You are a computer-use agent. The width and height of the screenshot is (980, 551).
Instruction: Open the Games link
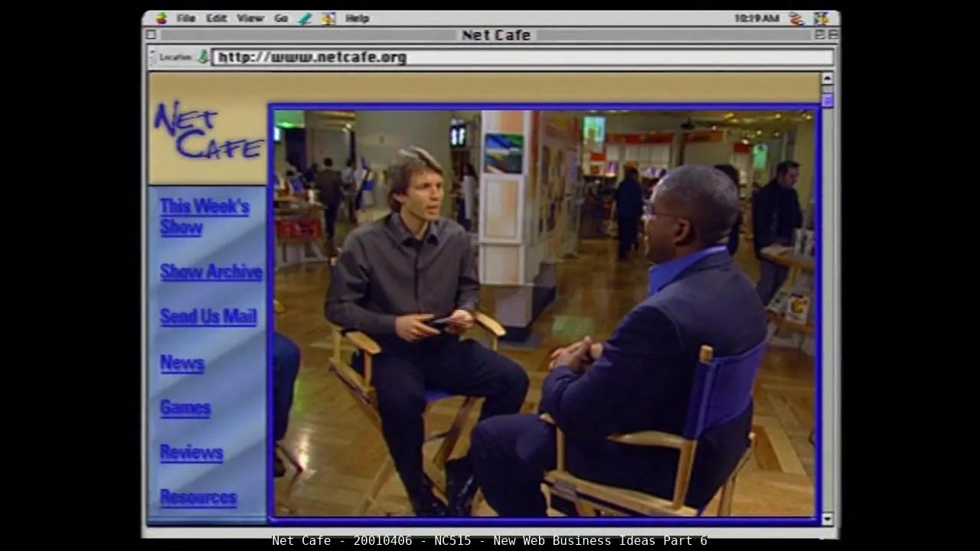[x=185, y=408]
